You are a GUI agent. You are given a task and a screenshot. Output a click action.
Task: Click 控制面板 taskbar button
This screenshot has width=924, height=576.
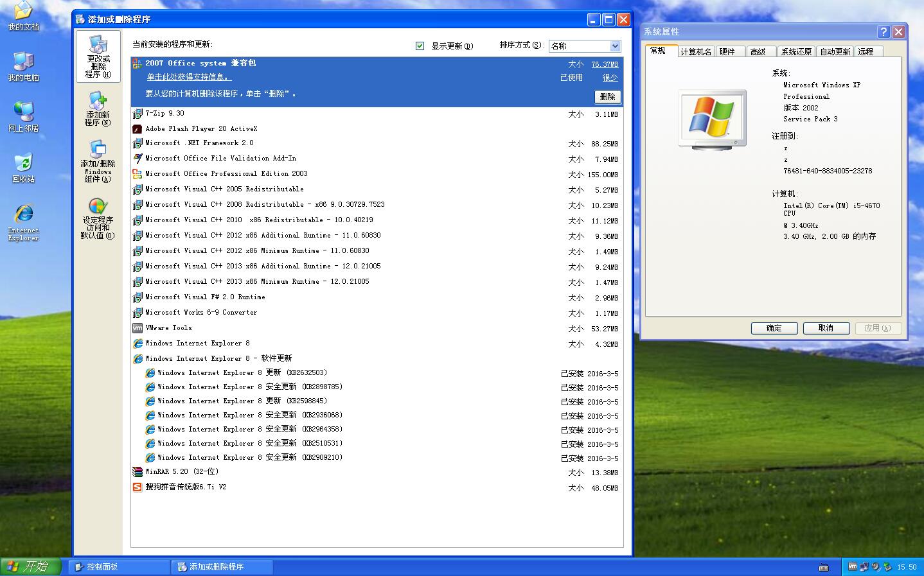119,567
